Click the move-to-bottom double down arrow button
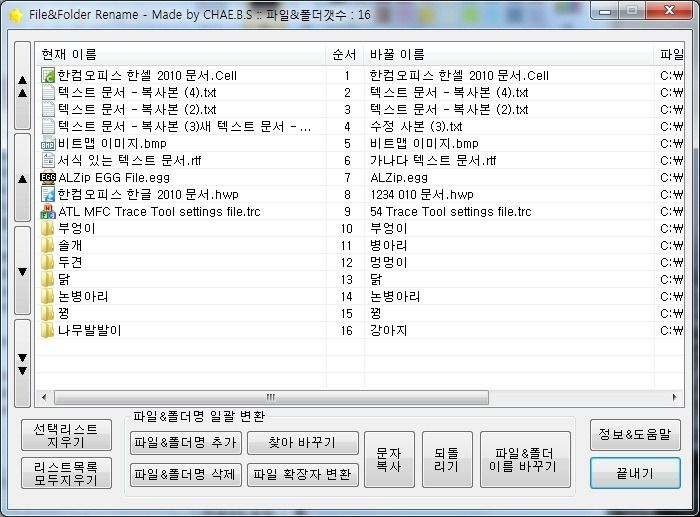The height and width of the screenshot is (517, 700). pyautogui.click(x=22, y=363)
